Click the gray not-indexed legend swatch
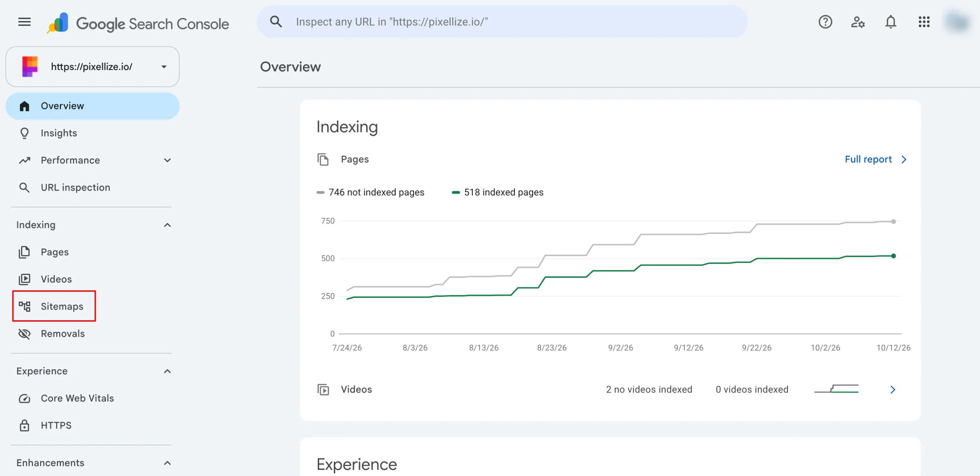The width and height of the screenshot is (980, 476). (x=320, y=192)
